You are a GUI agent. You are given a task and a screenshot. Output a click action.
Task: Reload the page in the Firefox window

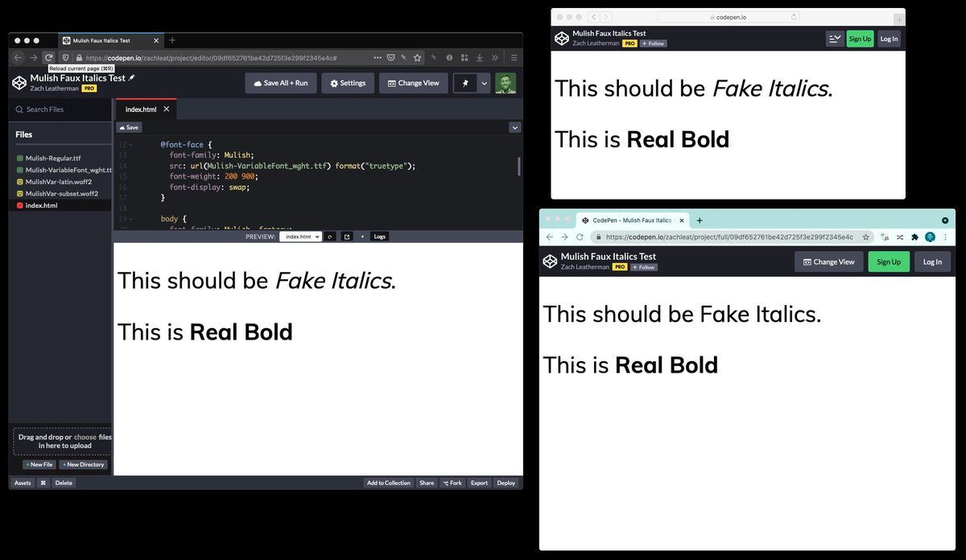click(x=49, y=57)
